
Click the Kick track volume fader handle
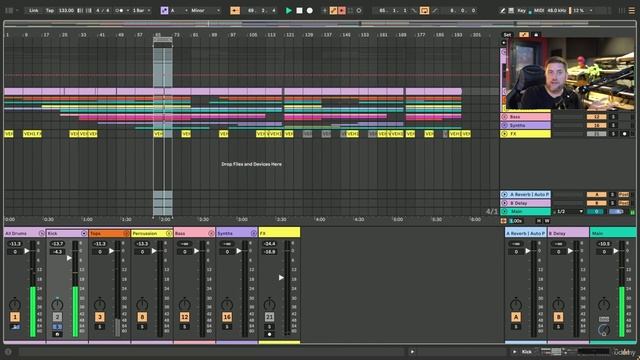(69, 258)
